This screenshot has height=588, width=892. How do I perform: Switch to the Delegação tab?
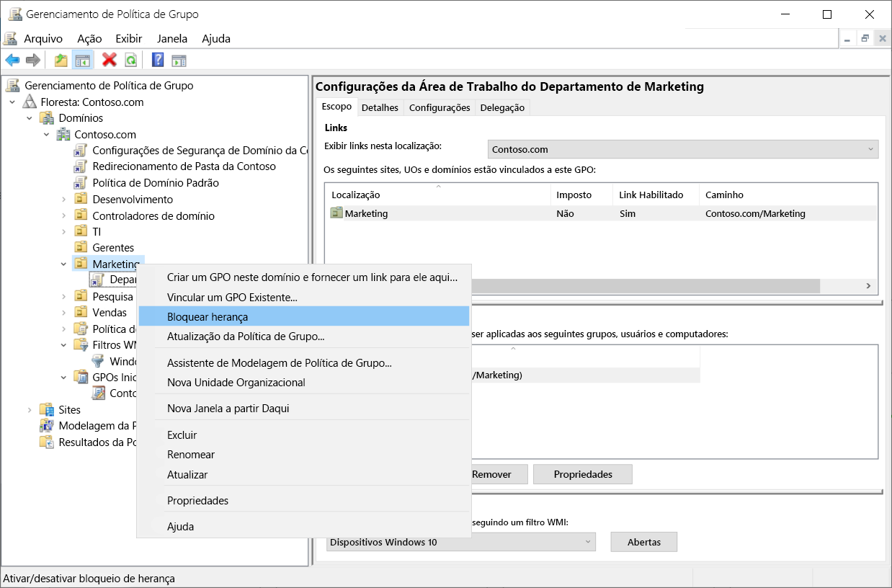tap(502, 107)
